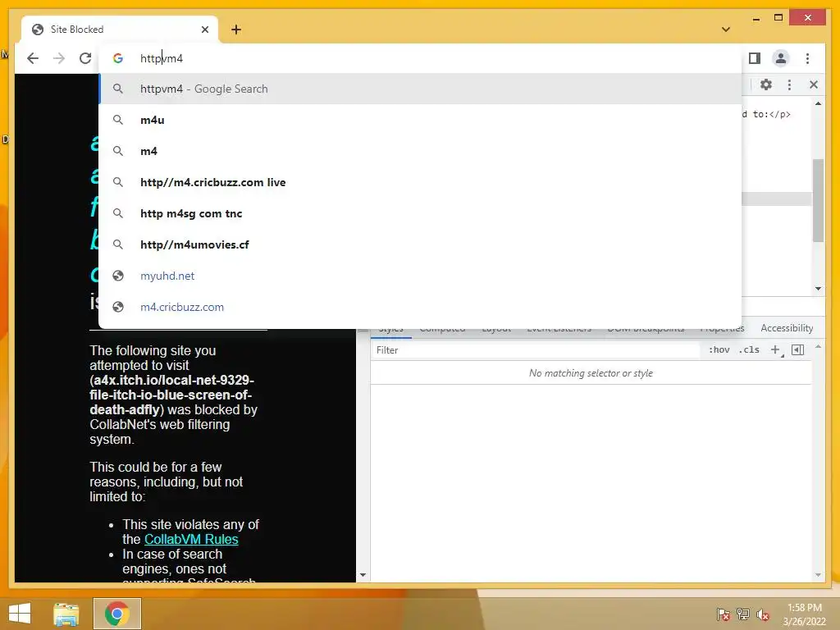
Task: Go back with the browser back arrow
Action: point(33,58)
